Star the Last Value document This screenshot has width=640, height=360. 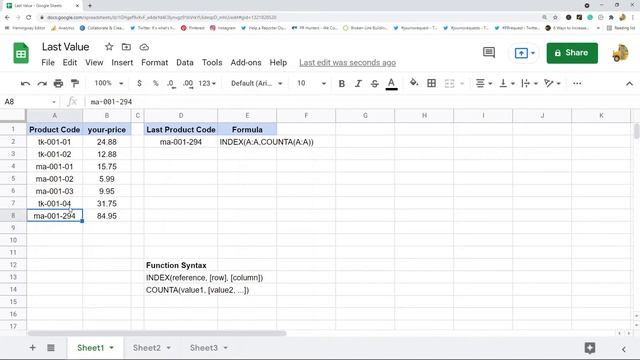click(x=109, y=47)
